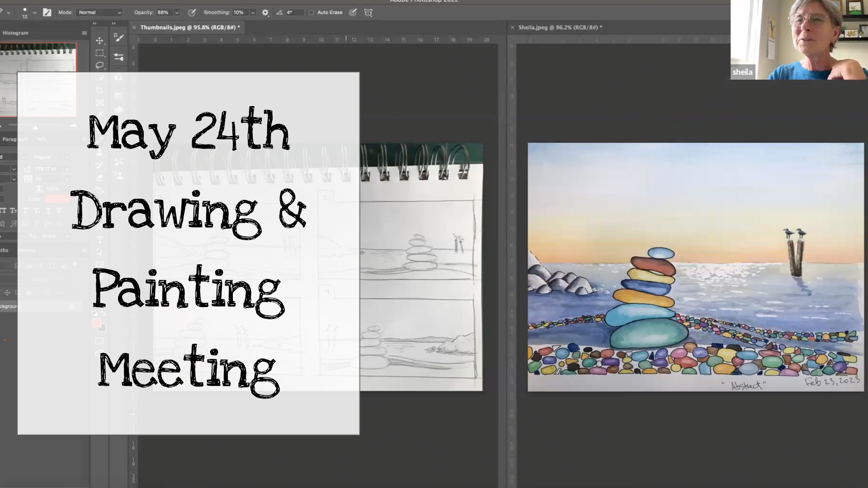The image size is (868, 488).
Task: Select the Frame tool
Action: [x=99, y=103]
